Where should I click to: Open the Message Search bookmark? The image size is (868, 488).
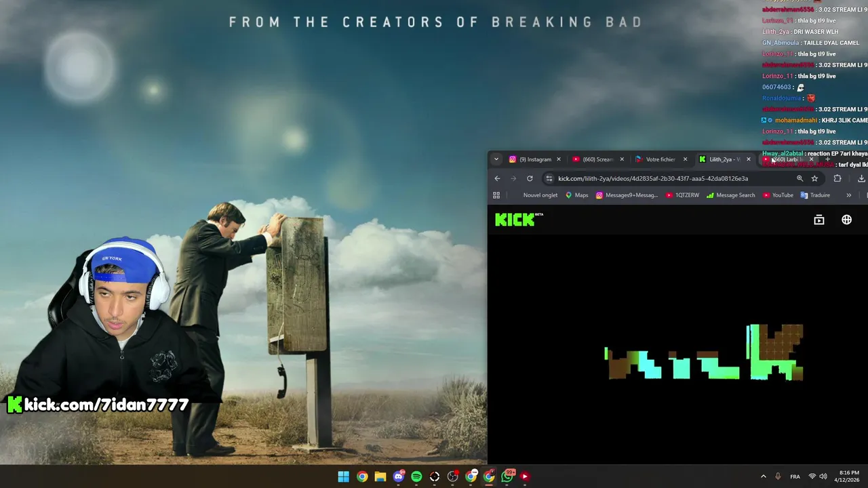point(730,195)
